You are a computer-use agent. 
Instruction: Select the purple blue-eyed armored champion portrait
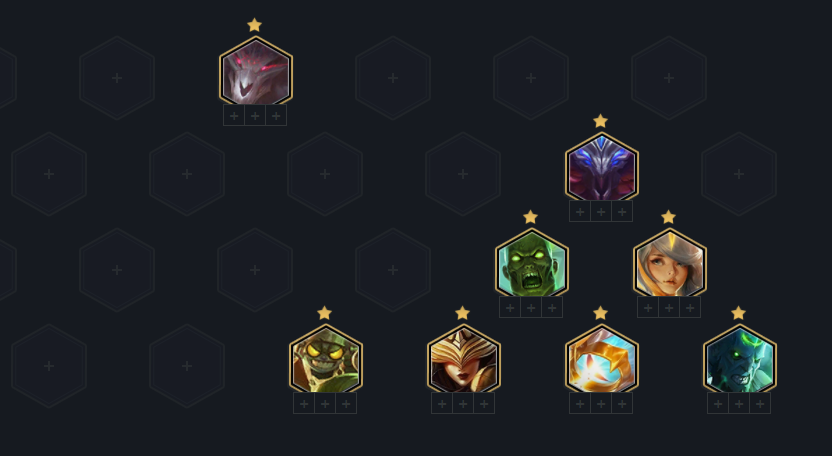pyautogui.click(x=602, y=168)
